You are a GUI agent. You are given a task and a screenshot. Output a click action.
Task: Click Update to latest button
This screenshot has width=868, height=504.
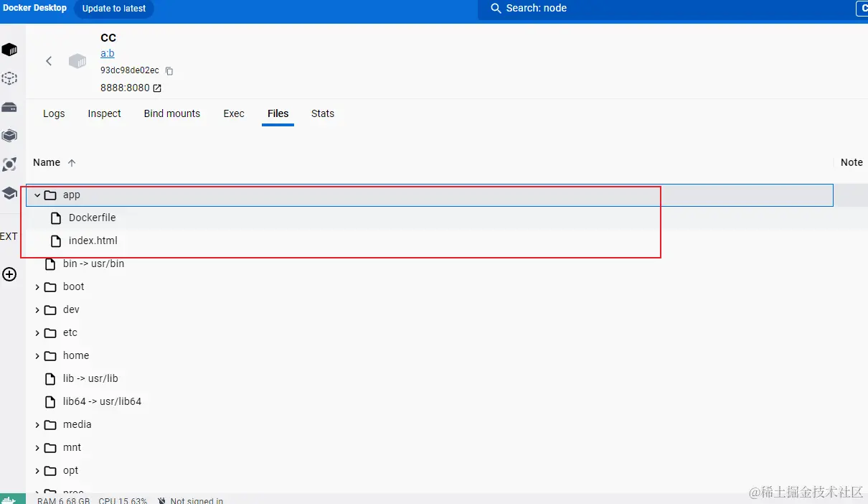[114, 9]
